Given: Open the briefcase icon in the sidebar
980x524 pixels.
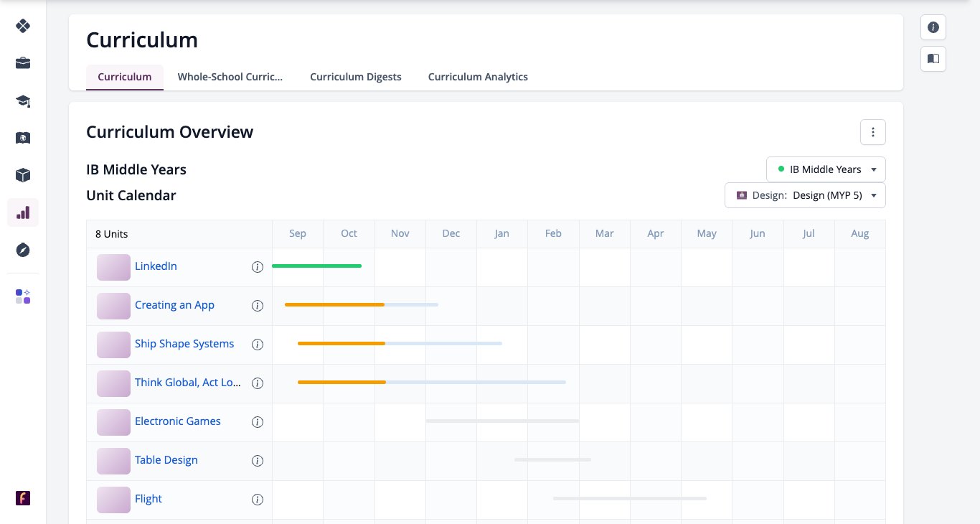Looking at the screenshot, I should point(23,63).
